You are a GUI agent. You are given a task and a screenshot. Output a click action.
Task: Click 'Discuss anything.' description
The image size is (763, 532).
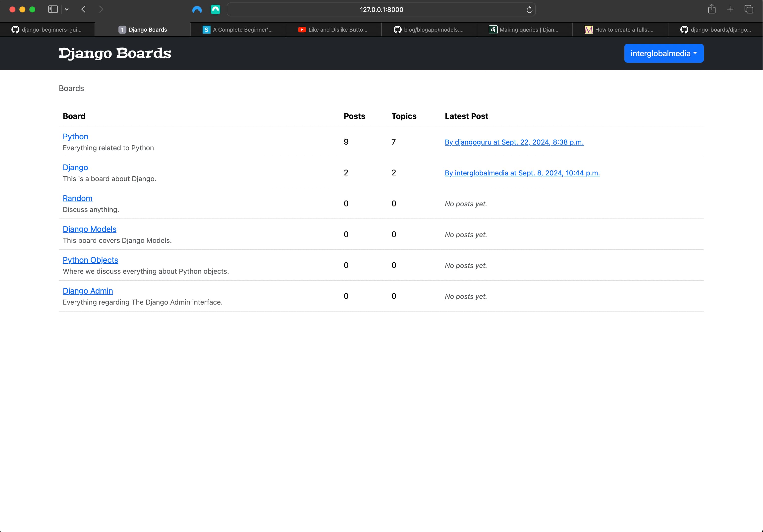pos(91,210)
